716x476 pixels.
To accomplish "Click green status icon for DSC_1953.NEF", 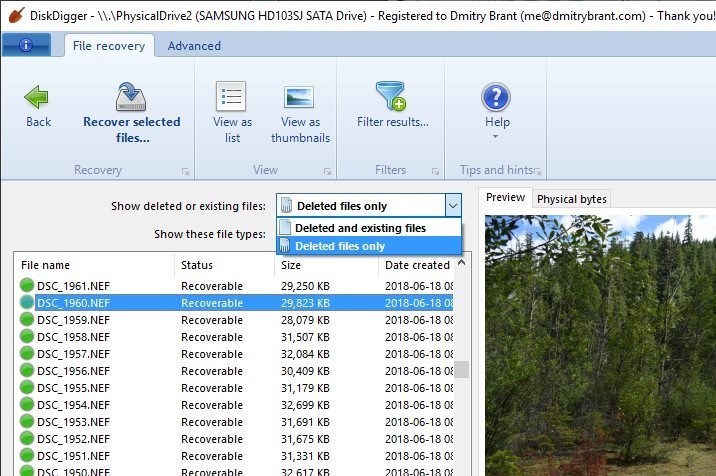I will (27, 421).
